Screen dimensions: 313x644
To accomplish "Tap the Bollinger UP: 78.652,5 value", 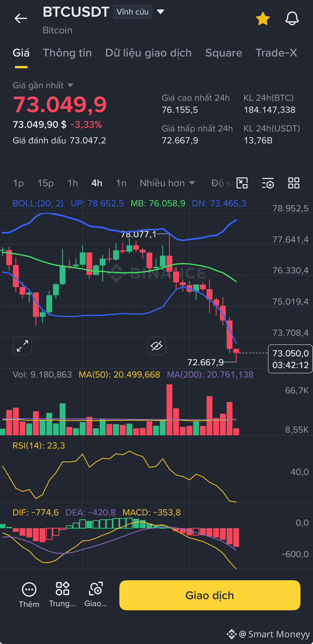I will click(97, 203).
